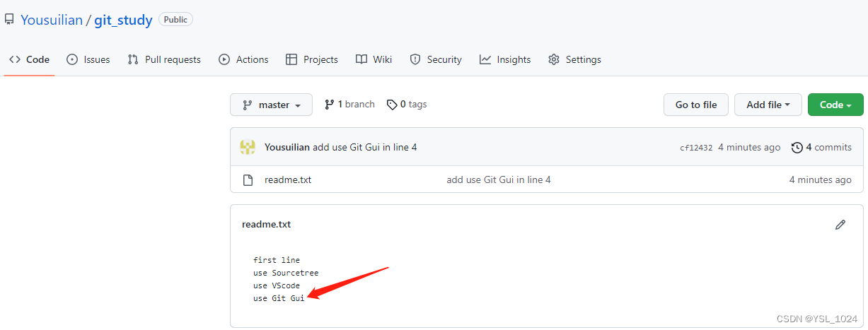Open the git_study repository link
This screenshot has width=868, height=330.
click(123, 20)
